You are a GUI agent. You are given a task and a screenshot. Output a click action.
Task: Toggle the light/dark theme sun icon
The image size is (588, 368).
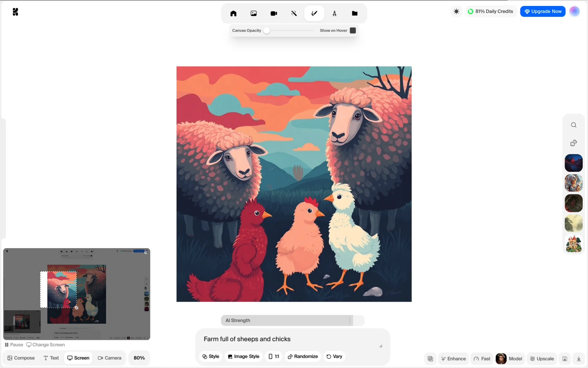tap(456, 11)
